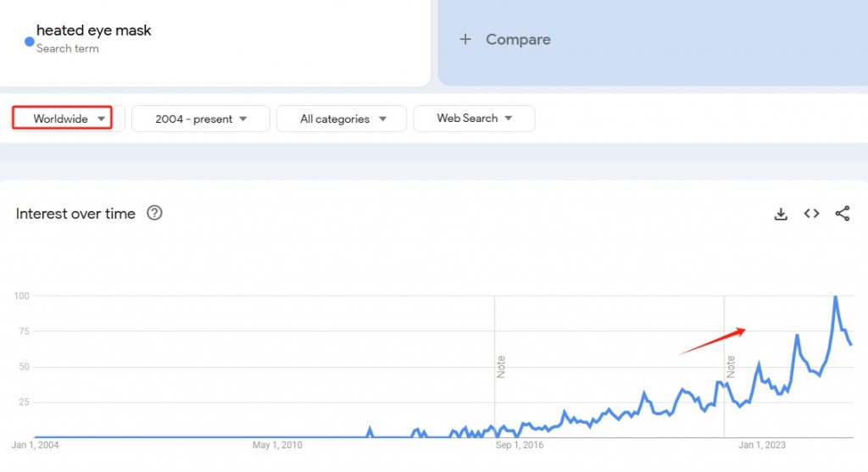Click the Note marker near Jan 2023
Image resolution: width=868 pixels, height=472 pixels.
[x=730, y=366]
